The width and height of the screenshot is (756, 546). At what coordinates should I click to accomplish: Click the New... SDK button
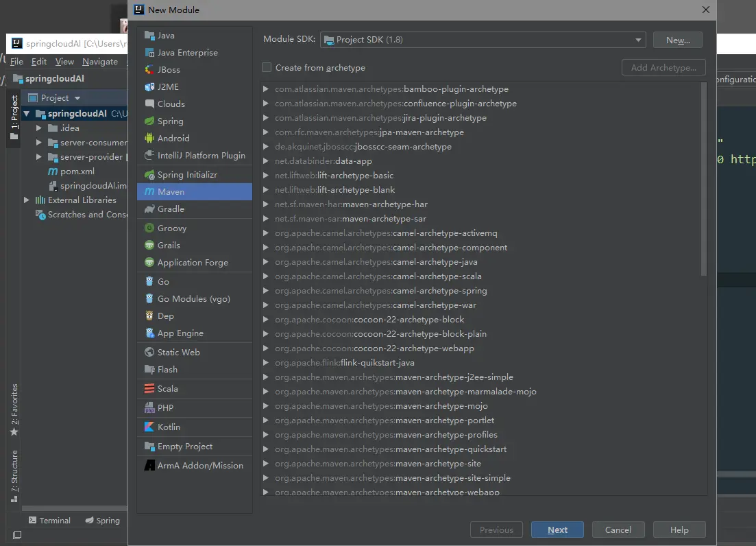point(677,40)
